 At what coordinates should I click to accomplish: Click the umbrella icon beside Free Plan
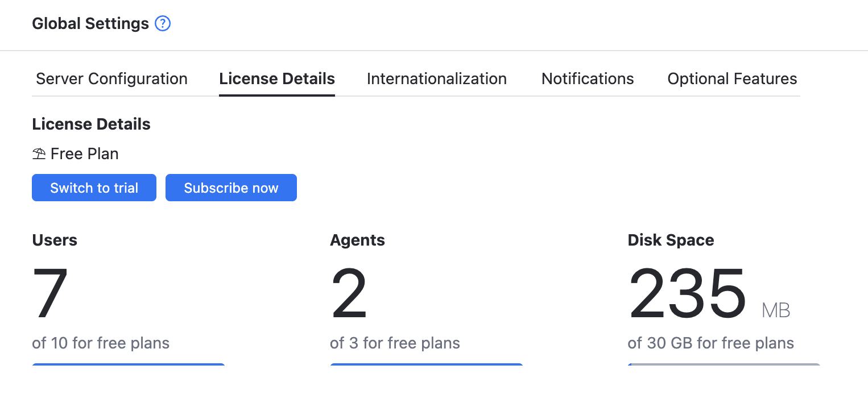[x=38, y=152]
